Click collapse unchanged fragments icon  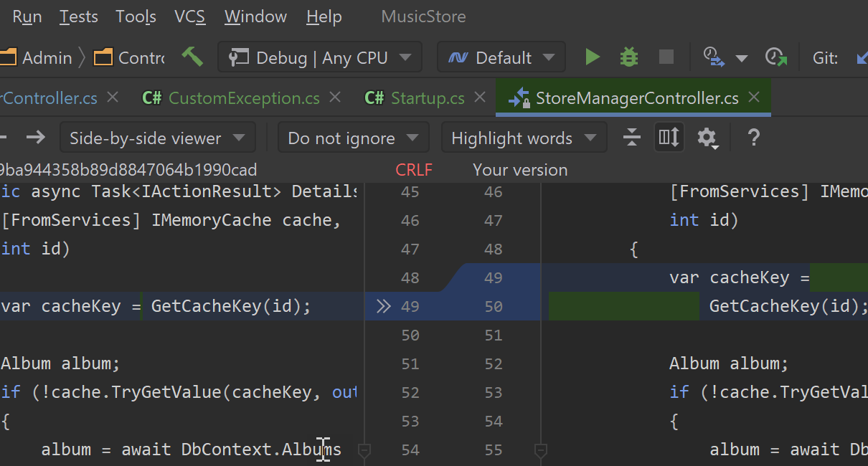[631, 138]
